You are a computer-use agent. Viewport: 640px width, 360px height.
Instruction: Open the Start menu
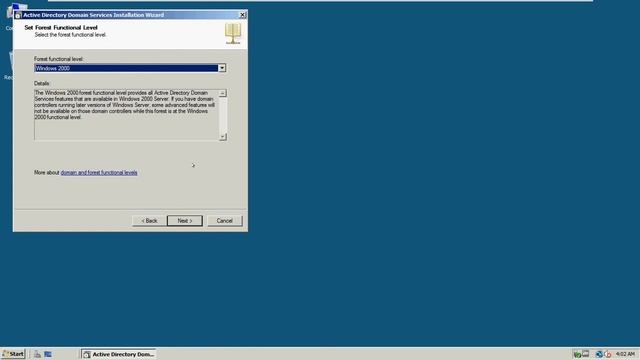[x=13, y=354]
